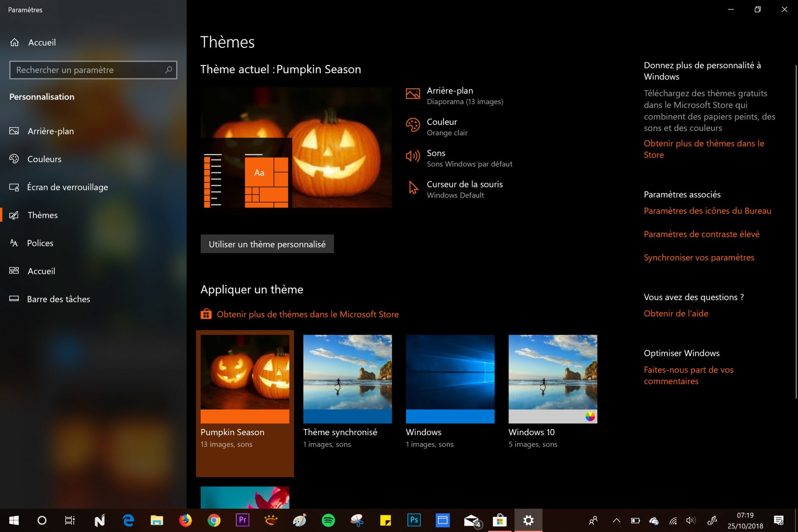Click the settings page vertical scrollbar

tap(796, 232)
